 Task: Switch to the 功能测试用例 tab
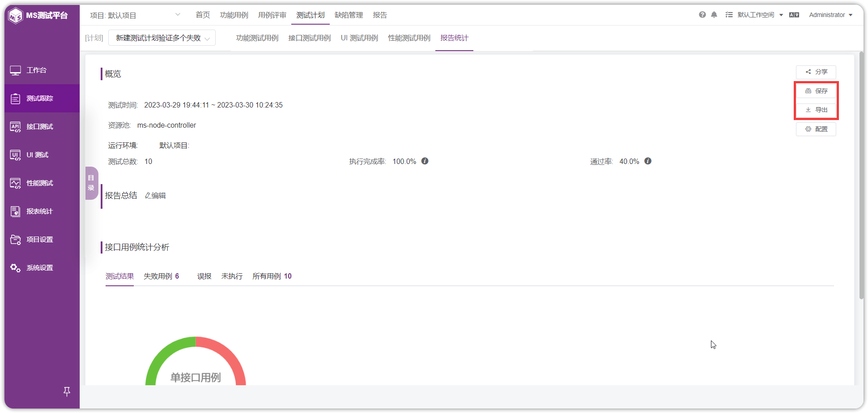point(257,38)
